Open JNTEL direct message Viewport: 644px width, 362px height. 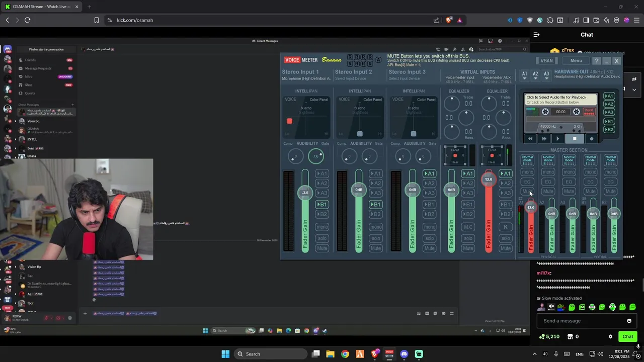tap(46, 139)
